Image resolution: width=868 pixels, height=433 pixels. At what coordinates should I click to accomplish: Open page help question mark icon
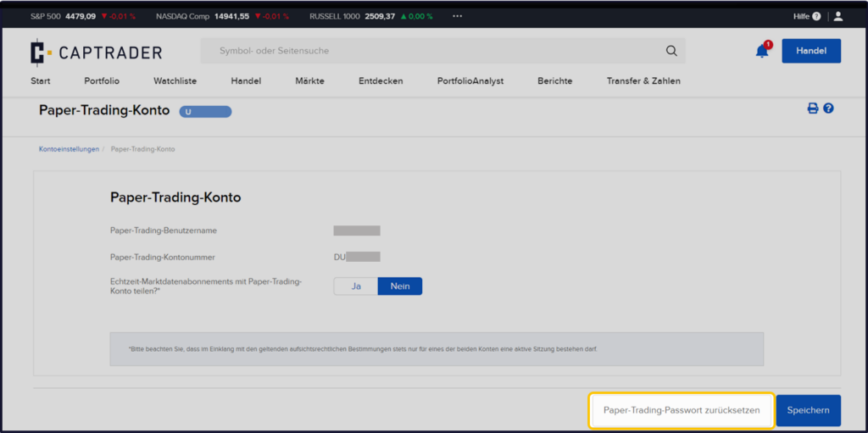(828, 108)
